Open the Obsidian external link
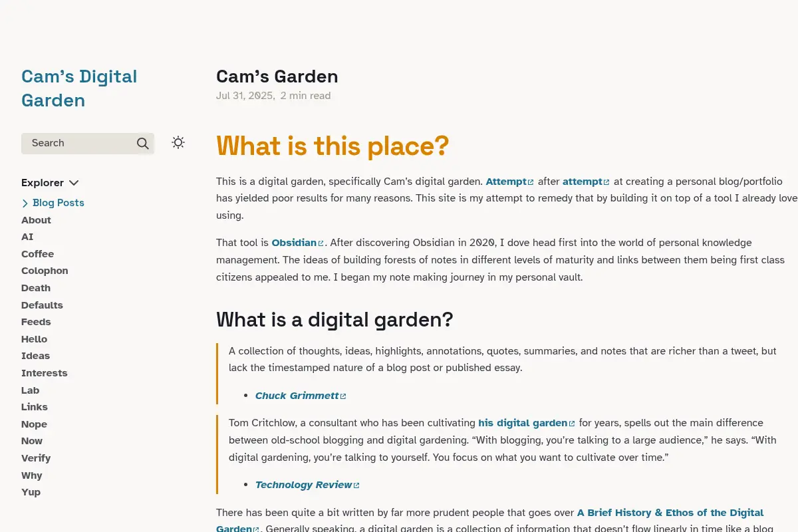The image size is (798, 532). (x=297, y=243)
